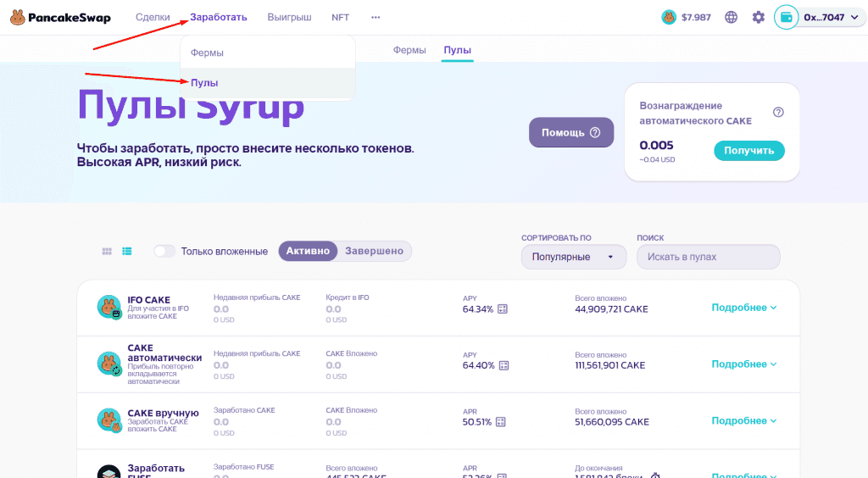Open the "Сделки" nav menu
This screenshot has width=868, height=478.
point(153,17)
